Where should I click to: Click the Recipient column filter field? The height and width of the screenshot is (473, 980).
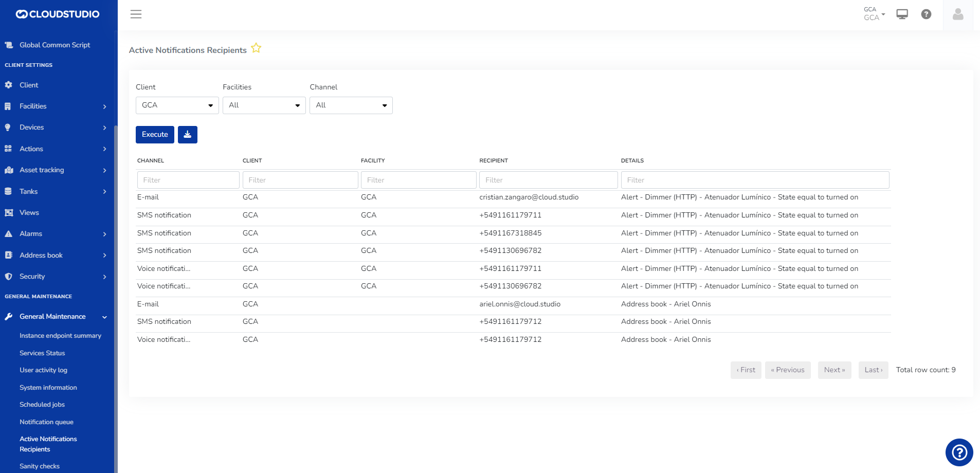point(548,180)
